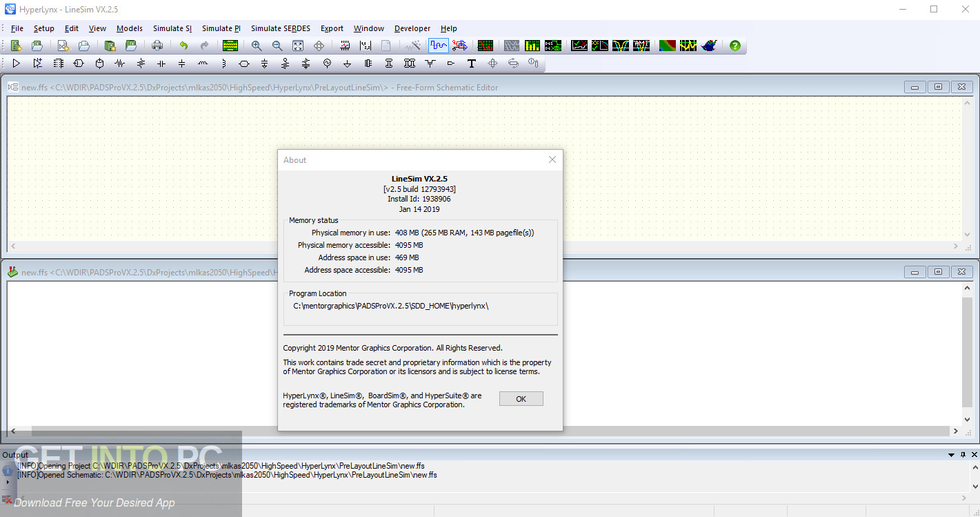Select the resistor component icon
The image size is (980, 517).
point(120,64)
